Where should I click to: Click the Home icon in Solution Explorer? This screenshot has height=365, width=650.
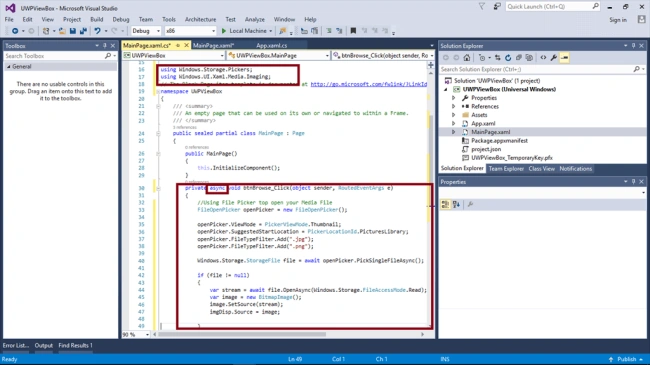(x=467, y=58)
